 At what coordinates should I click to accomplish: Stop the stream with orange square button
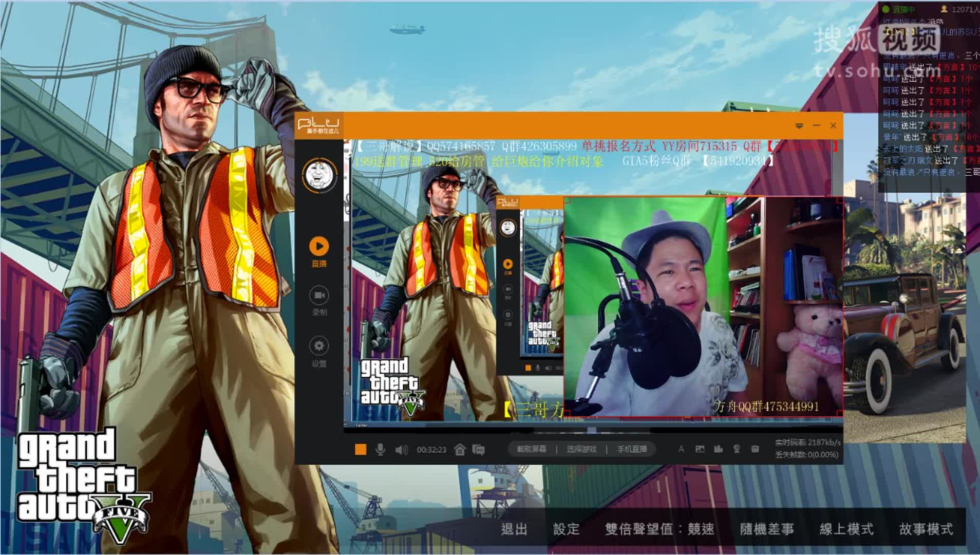(361, 450)
